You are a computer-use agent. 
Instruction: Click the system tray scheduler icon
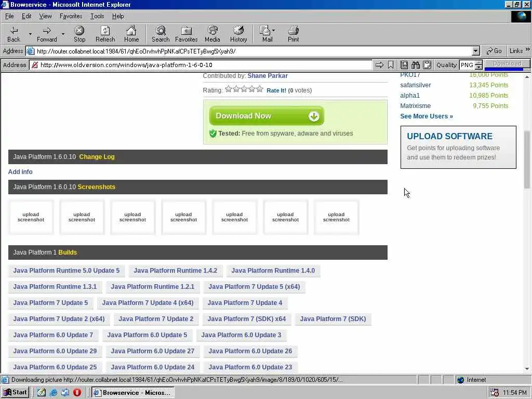[x=495, y=393]
